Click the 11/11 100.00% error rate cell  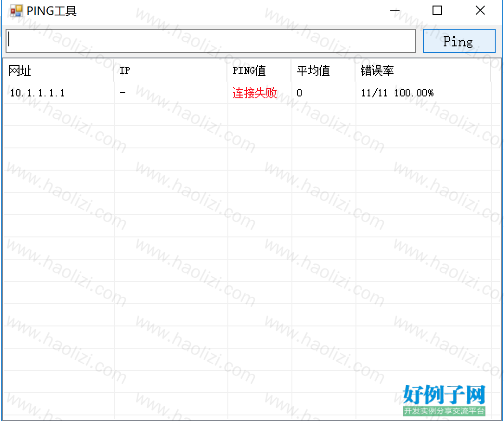397,93
